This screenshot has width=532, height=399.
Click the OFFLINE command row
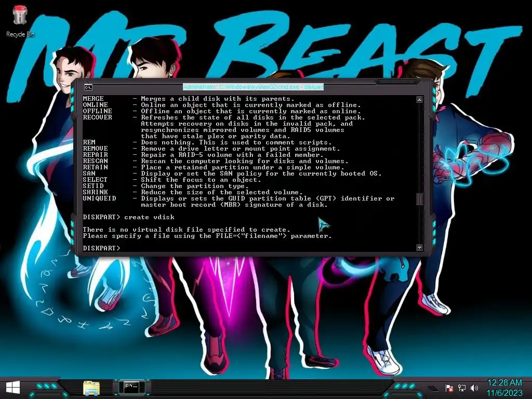pyautogui.click(x=222, y=111)
